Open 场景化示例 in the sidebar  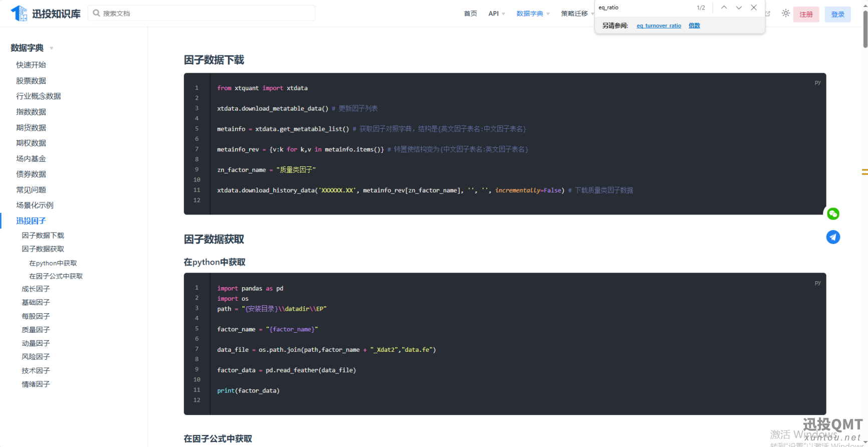click(35, 205)
